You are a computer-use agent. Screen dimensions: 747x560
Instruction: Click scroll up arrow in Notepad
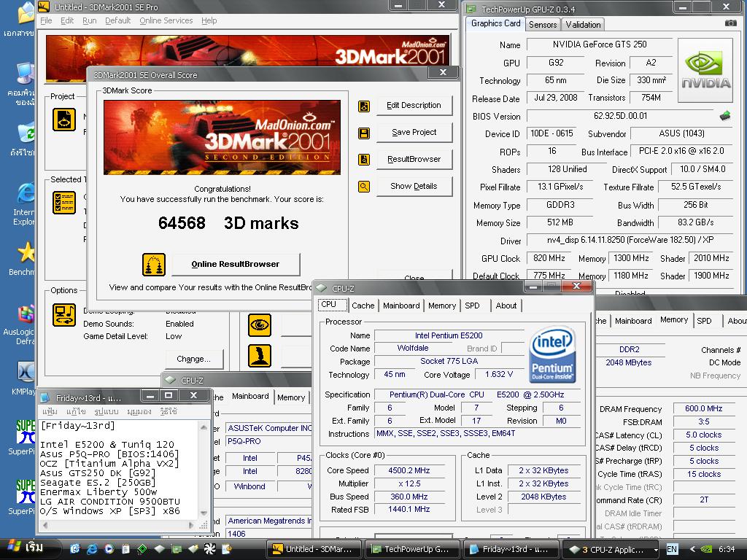(x=204, y=427)
